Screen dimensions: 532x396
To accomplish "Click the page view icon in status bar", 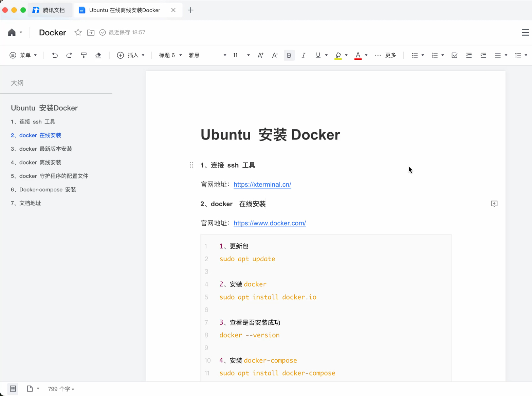I will click(30, 389).
